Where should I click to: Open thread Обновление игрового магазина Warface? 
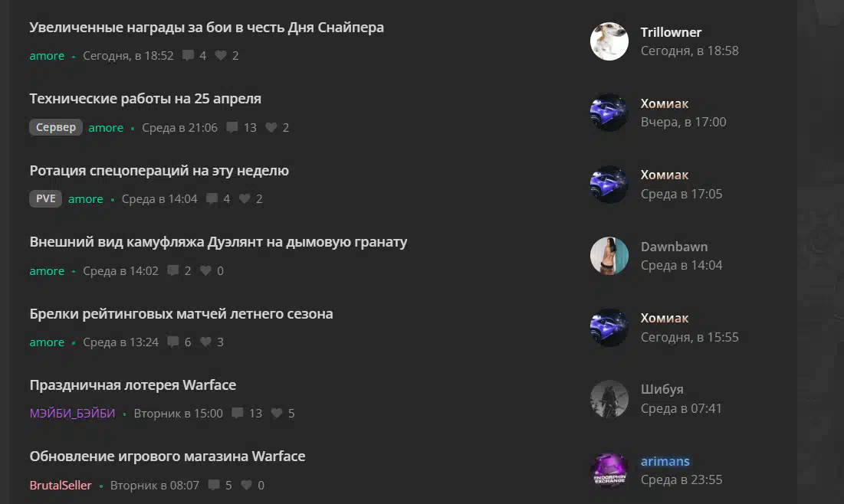167,457
